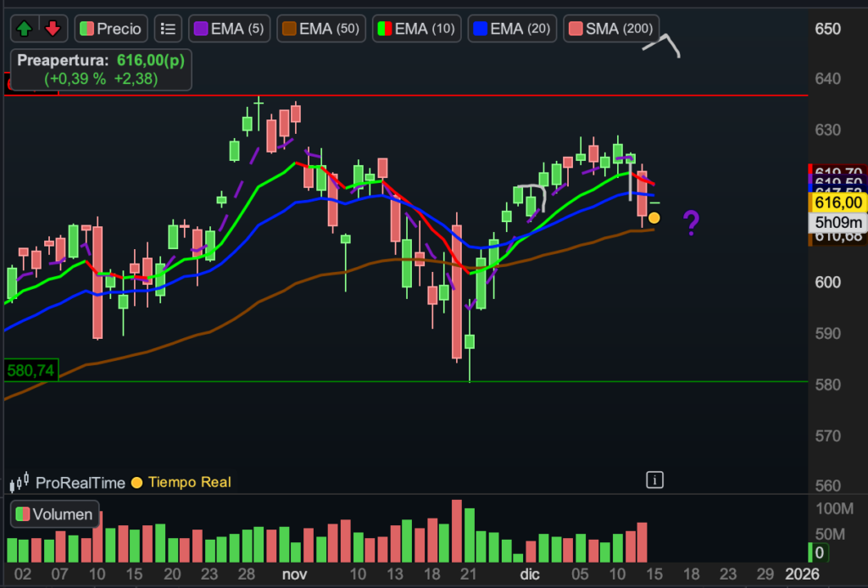Image resolution: width=868 pixels, height=588 pixels.
Task: Click the Preapertura price info box
Action: pyautogui.click(x=100, y=70)
